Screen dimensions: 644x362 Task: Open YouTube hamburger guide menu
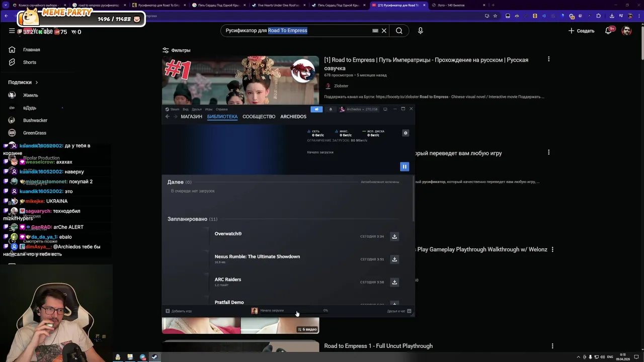12,31
